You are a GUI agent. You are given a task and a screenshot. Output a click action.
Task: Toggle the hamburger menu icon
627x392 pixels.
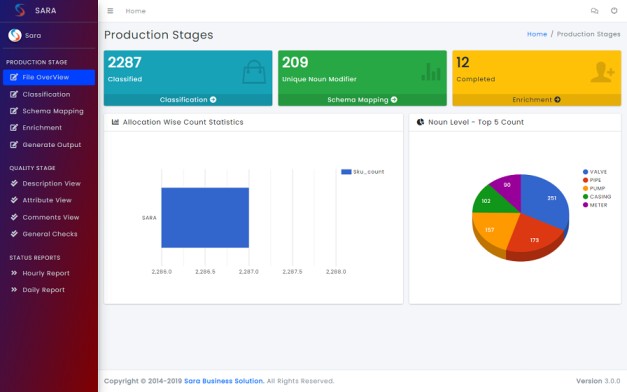pyautogui.click(x=110, y=11)
